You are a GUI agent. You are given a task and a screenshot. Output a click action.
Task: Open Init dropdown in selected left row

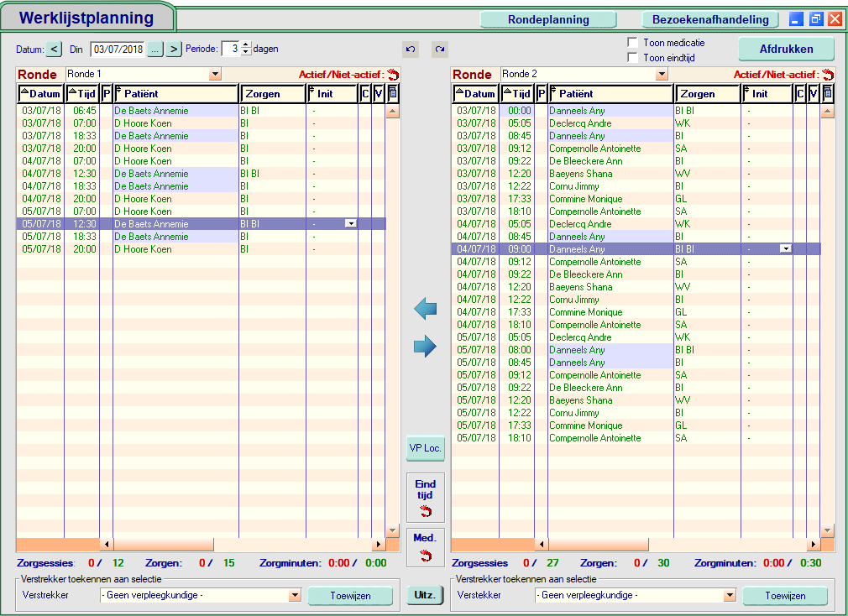(351, 224)
